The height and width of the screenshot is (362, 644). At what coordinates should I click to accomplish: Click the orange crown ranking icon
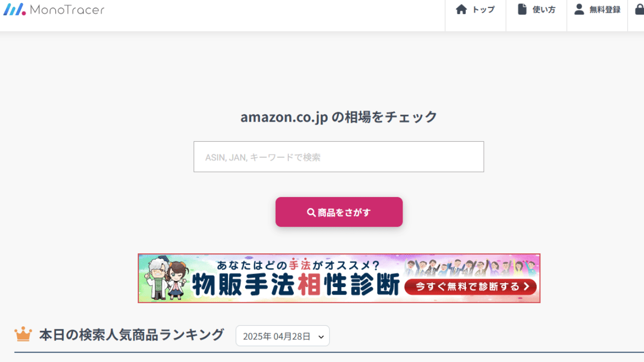23,334
